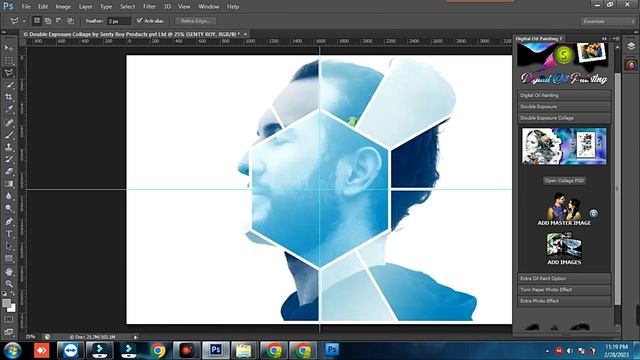Viewport: 640px width, 360px height.
Task: Click info icon beside Add Master Image
Action: [593, 213]
